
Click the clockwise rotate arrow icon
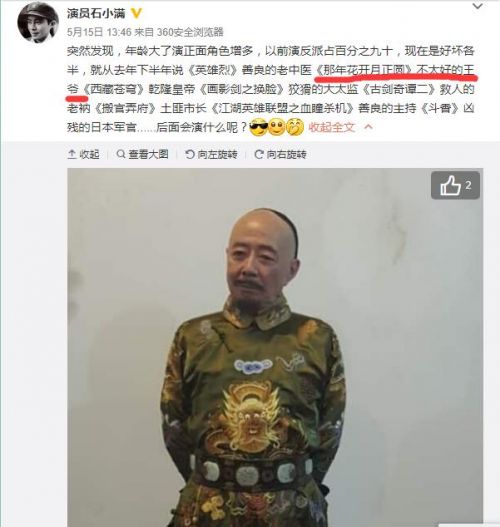click(259, 154)
